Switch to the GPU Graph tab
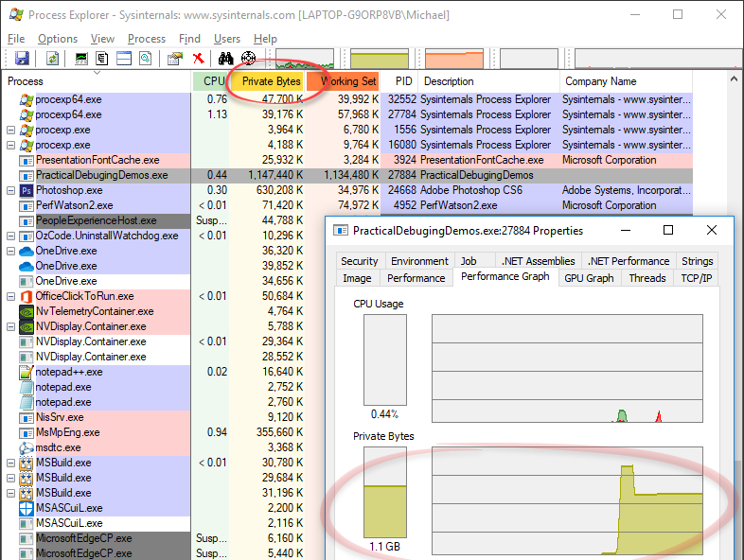Image resolution: width=744 pixels, height=560 pixels. [x=589, y=278]
